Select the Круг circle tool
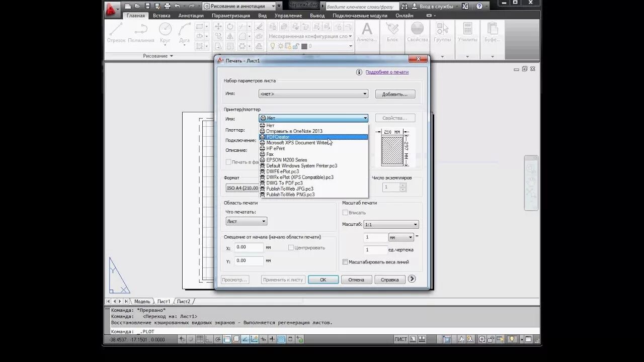This screenshot has width=644, height=362. (165, 33)
